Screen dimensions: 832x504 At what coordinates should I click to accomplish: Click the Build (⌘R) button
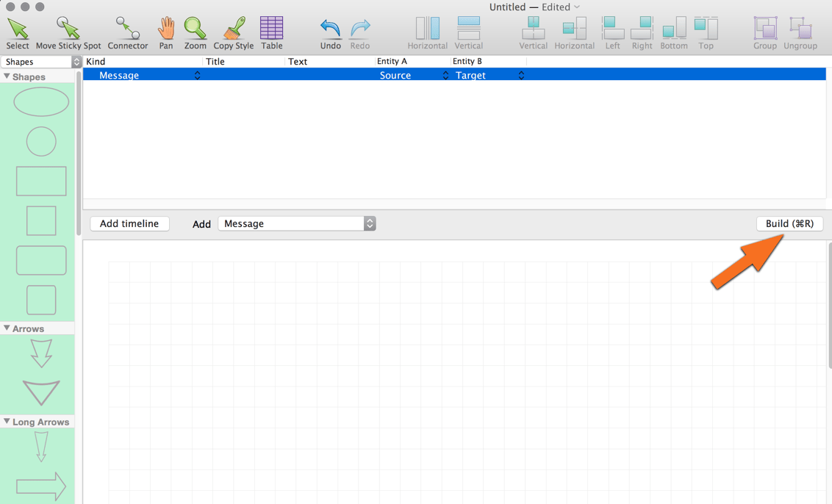[x=789, y=223]
